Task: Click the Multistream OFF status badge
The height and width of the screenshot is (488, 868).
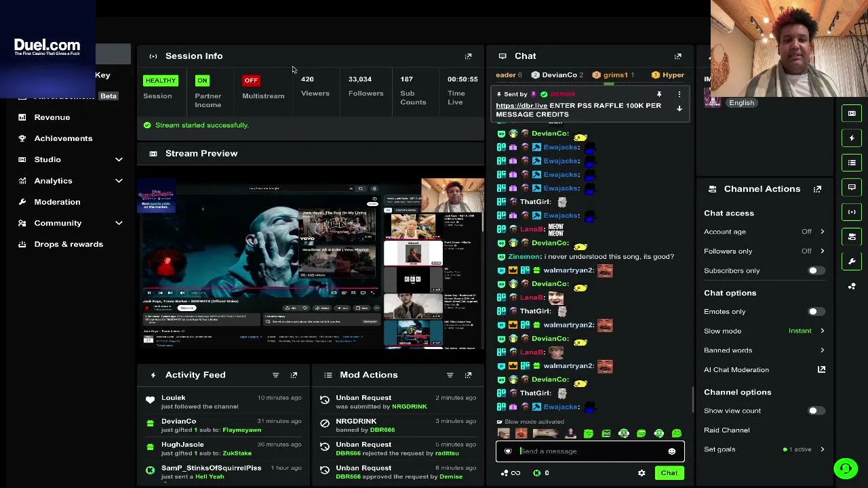Action: 251,81
